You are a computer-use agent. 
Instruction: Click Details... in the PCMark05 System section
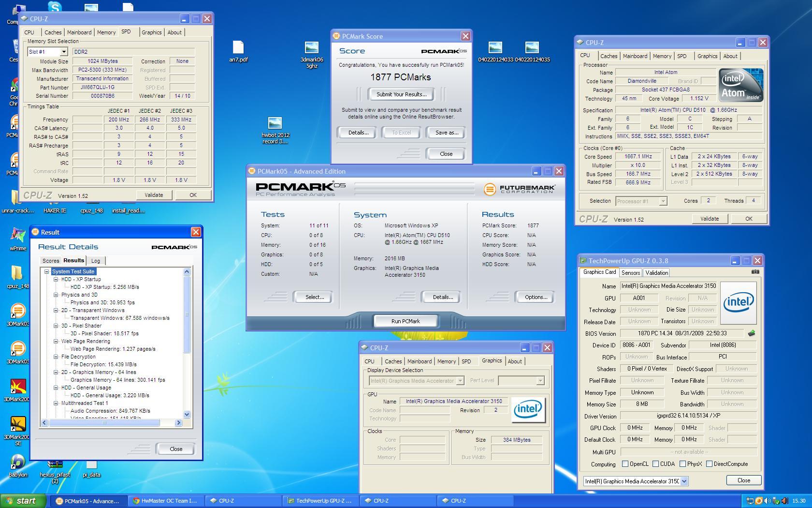point(443,297)
